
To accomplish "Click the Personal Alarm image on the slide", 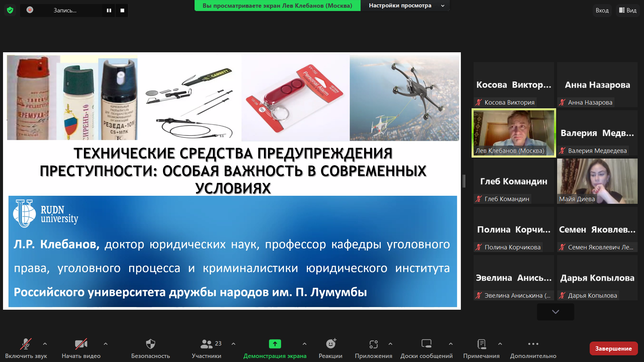I will tap(296, 98).
